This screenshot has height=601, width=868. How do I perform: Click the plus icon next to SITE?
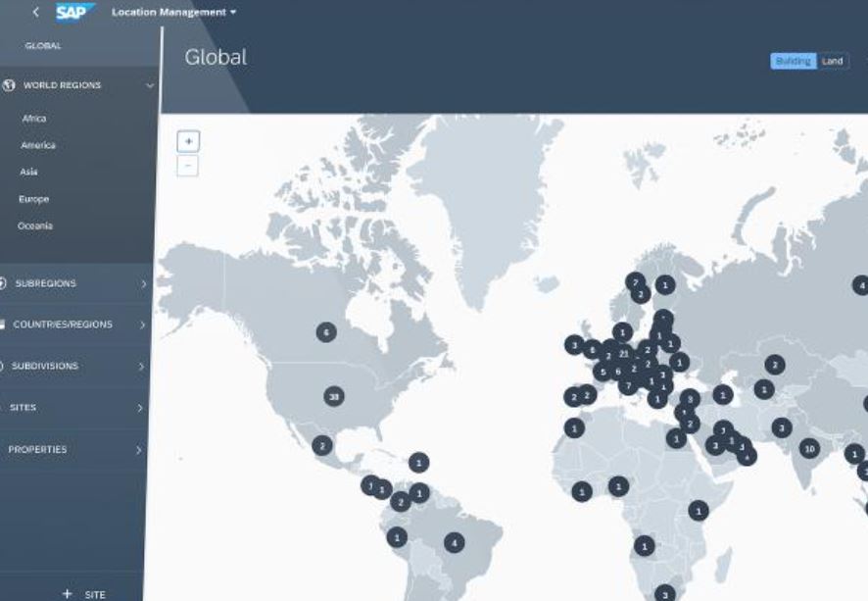68,594
